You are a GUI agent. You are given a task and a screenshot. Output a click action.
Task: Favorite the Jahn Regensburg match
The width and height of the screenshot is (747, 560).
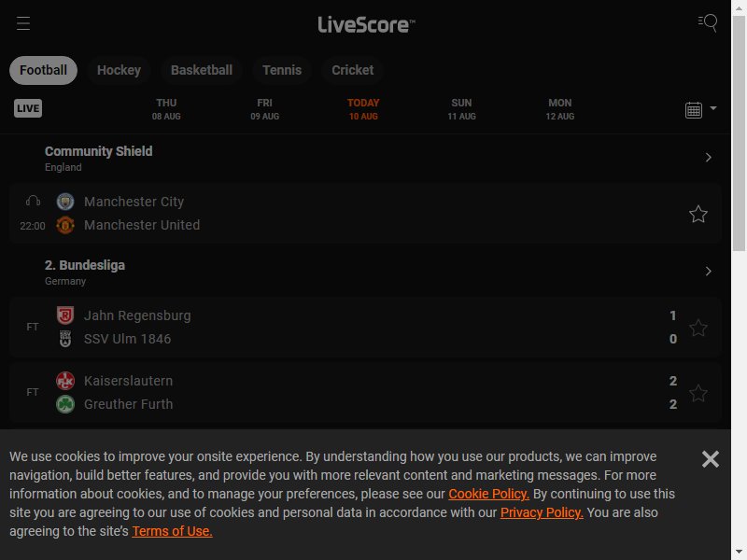[698, 328]
